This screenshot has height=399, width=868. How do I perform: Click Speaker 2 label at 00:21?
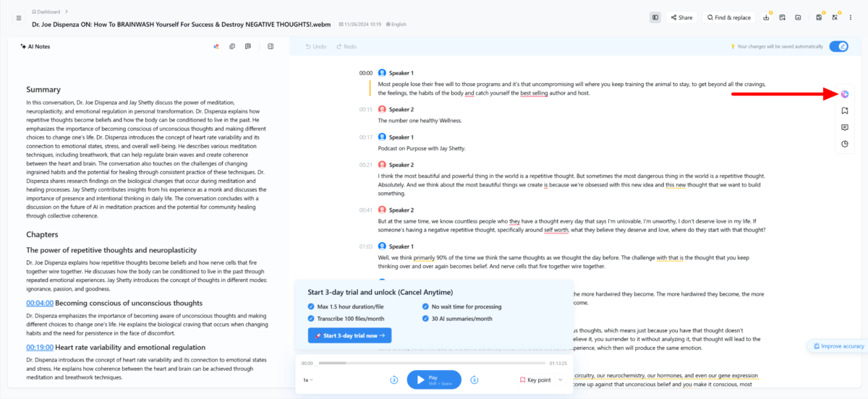click(401, 165)
